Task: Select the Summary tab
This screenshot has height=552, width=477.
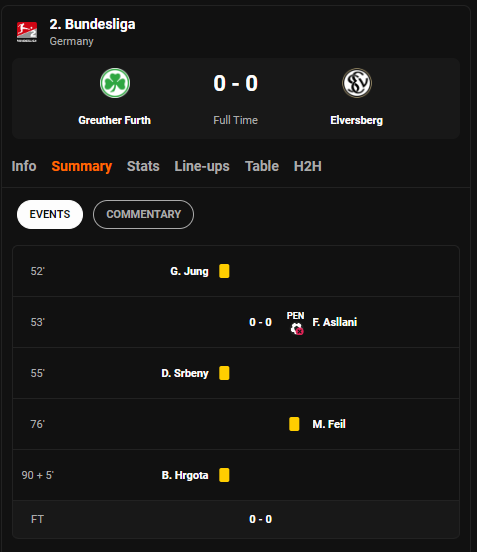Action: [82, 166]
